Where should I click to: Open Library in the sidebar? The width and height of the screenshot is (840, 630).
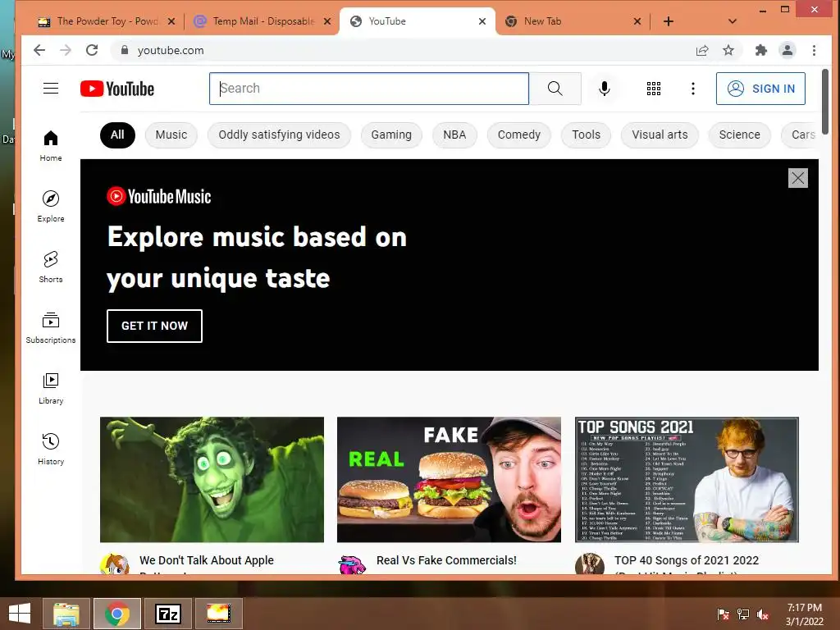click(x=51, y=388)
